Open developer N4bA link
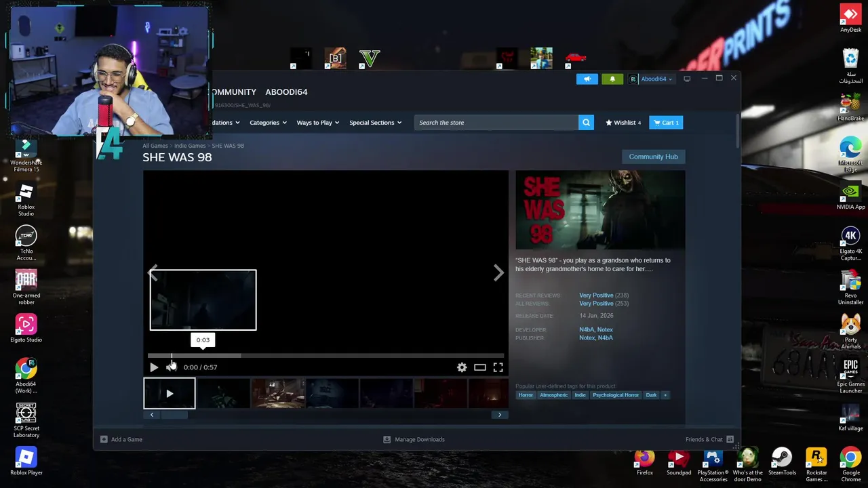Screen dimensions: 868x488 click(586, 329)
